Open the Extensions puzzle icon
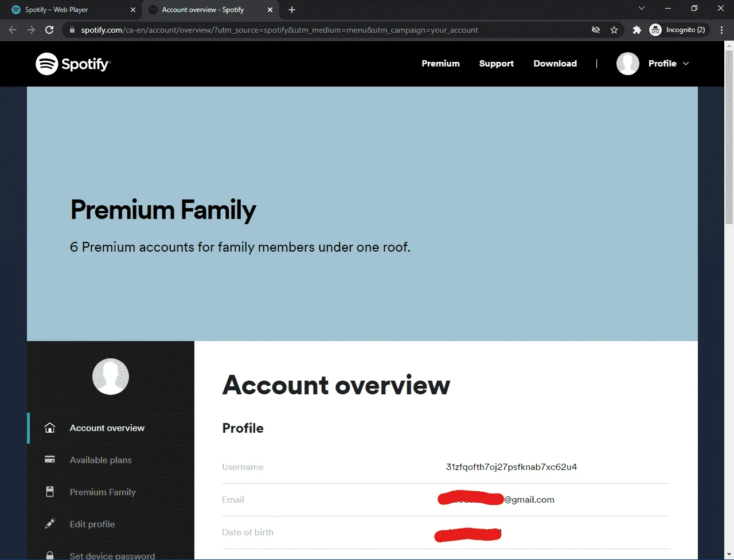This screenshot has height=560, width=734. click(x=637, y=30)
